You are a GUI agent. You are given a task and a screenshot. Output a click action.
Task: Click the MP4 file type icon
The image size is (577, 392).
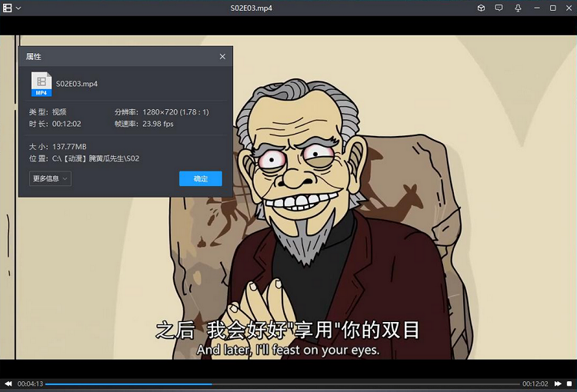click(x=41, y=84)
